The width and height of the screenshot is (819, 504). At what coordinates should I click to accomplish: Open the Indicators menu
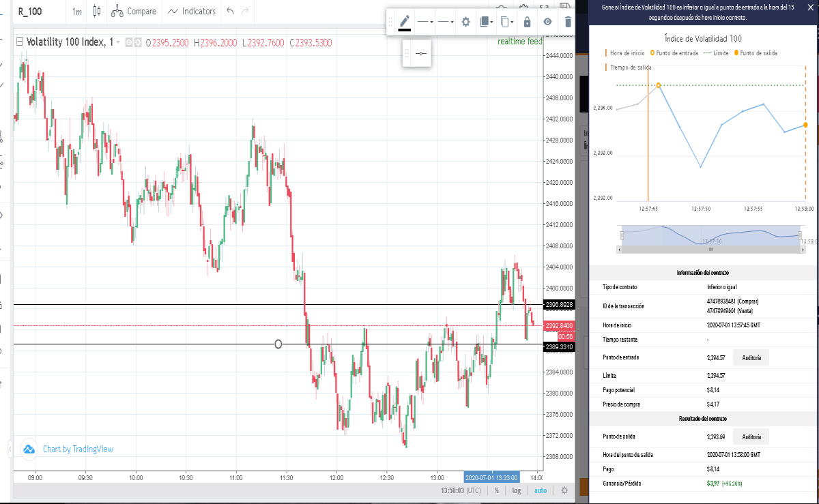[x=191, y=11]
